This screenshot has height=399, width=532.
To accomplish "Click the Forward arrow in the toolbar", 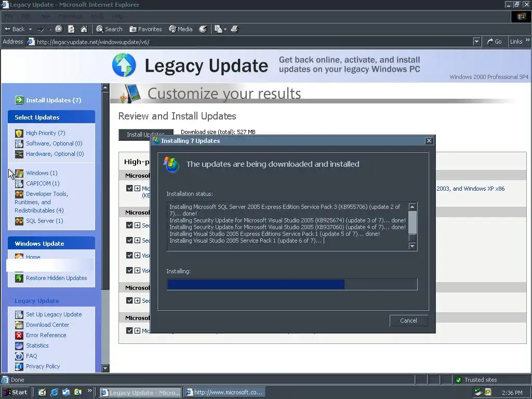I will point(41,30).
